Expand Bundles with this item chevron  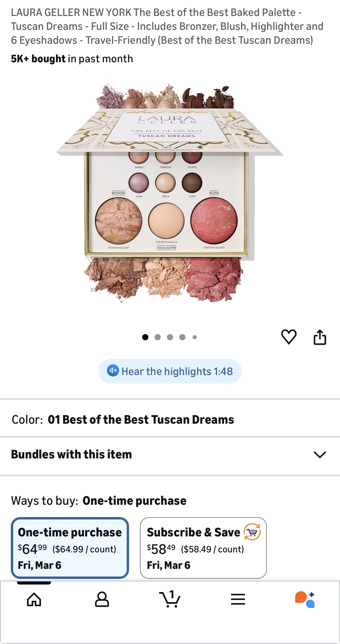click(x=320, y=455)
